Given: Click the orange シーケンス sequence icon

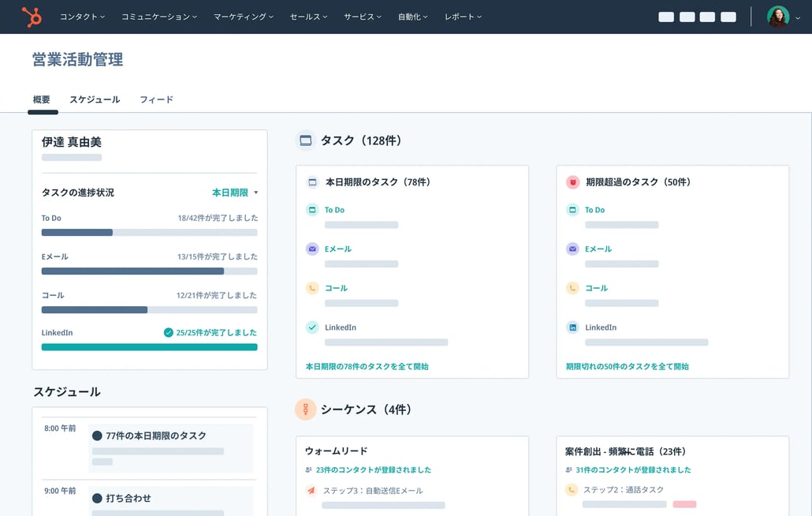Looking at the screenshot, I should (306, 409).
